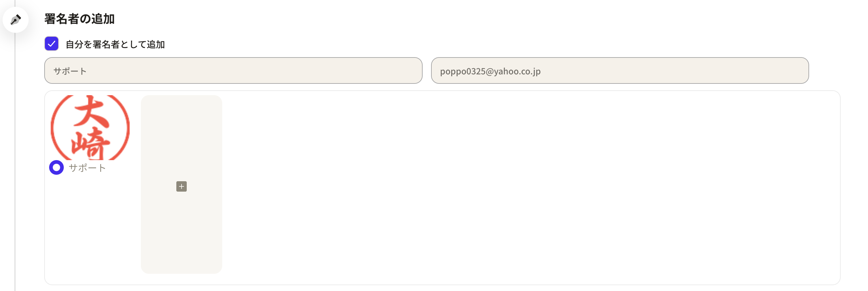Click the 署名者の追加 section heading
868x291 pixels.
coord(79,19)
